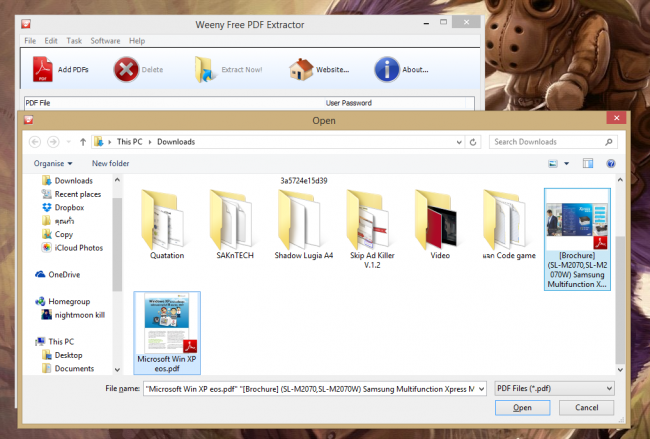Click the sidebar scroll down arrow

click(117, 369)
